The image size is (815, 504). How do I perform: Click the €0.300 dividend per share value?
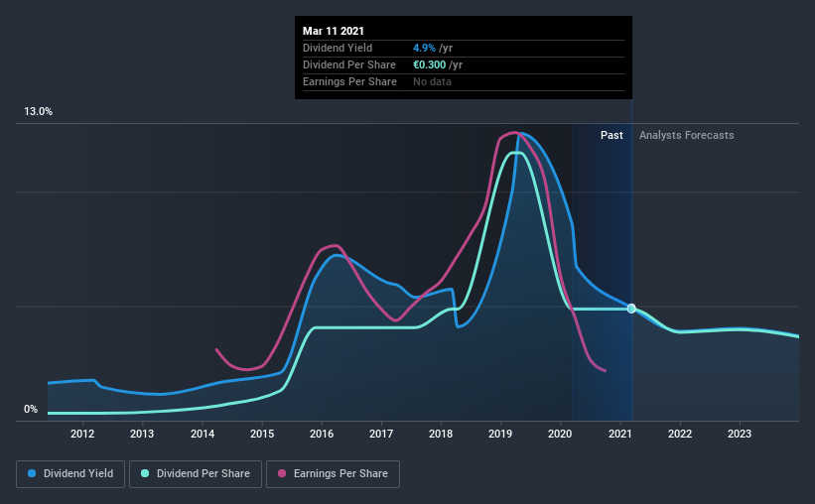point(429,64)
